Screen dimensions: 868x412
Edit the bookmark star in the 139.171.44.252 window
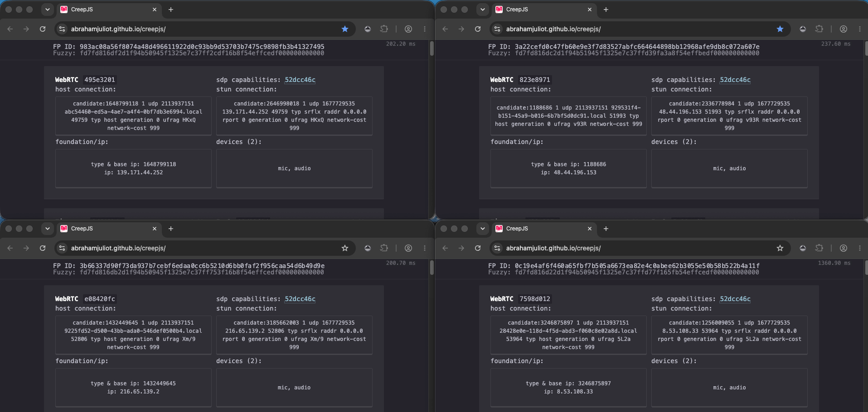[x=345, y=29]
